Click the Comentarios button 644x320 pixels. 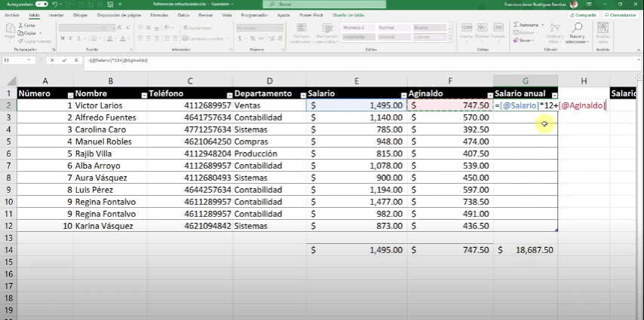click(620, 15)
